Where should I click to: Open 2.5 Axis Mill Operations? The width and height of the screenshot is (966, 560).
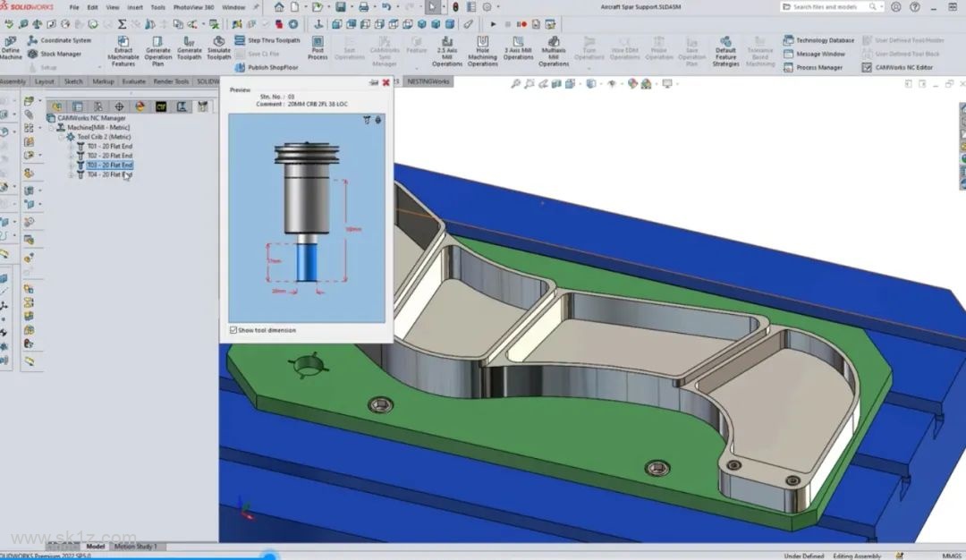click(x=446, y=50)
